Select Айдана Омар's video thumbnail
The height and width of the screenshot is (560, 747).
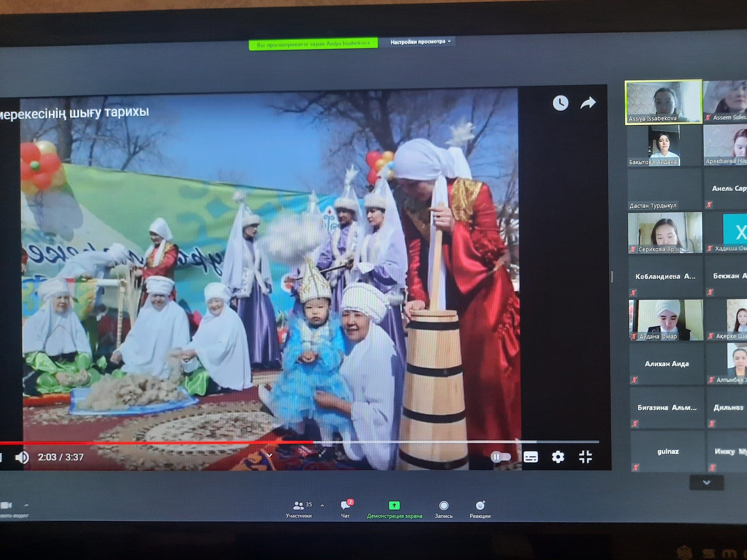click(x=665, y=320)
